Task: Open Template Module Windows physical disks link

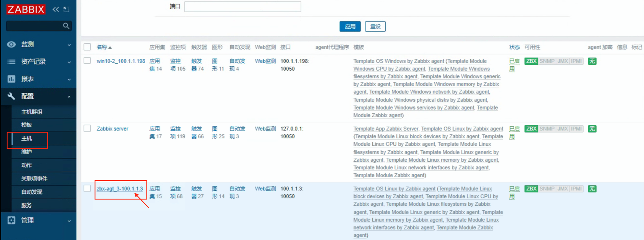Action: pos(420,100)
